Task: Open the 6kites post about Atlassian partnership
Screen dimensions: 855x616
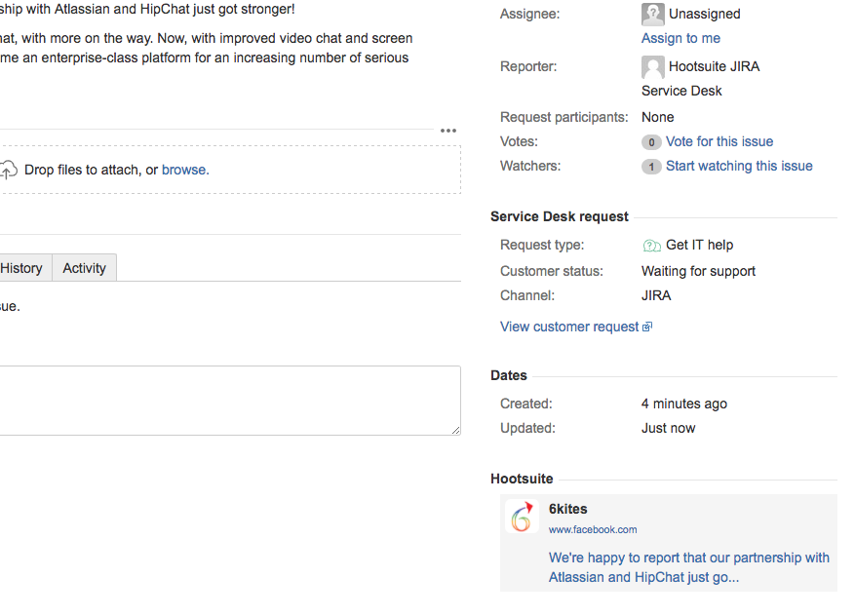Action: tap(688, 567)
